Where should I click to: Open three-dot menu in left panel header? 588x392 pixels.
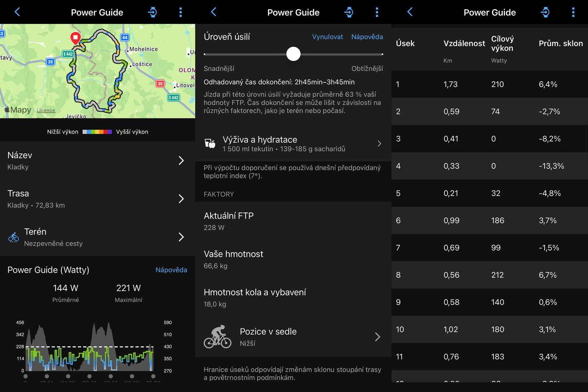click(x=180, y=13)
